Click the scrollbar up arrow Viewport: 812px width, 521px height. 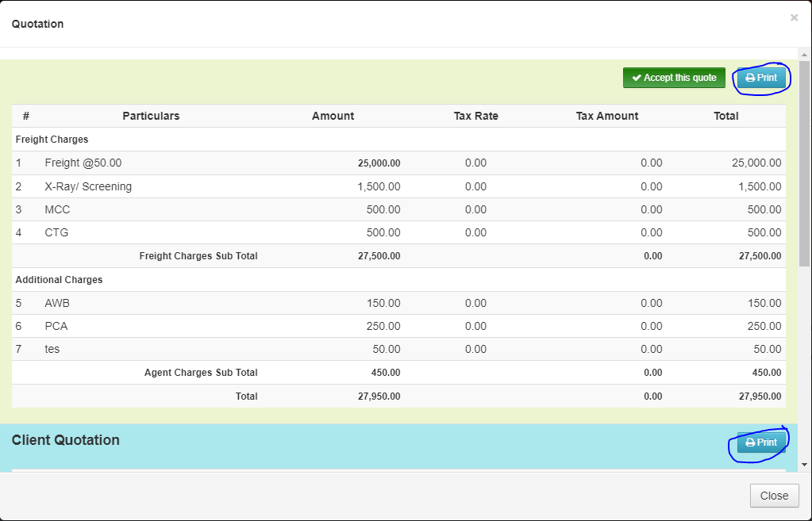coord(805,54)
